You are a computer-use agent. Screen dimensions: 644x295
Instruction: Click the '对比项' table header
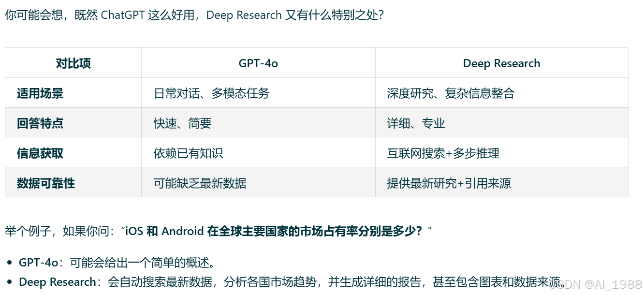pyautogui.click(x=73, y=63)
